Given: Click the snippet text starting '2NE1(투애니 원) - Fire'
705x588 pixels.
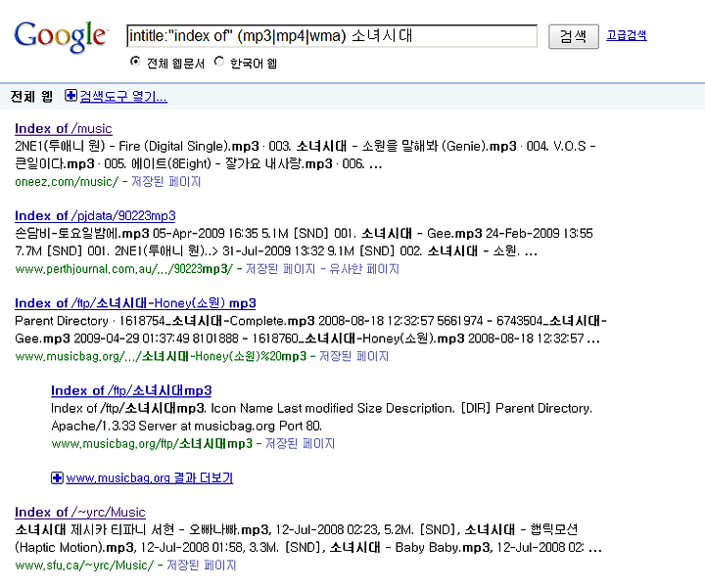Looking at the screenshot, I should 305,155.
